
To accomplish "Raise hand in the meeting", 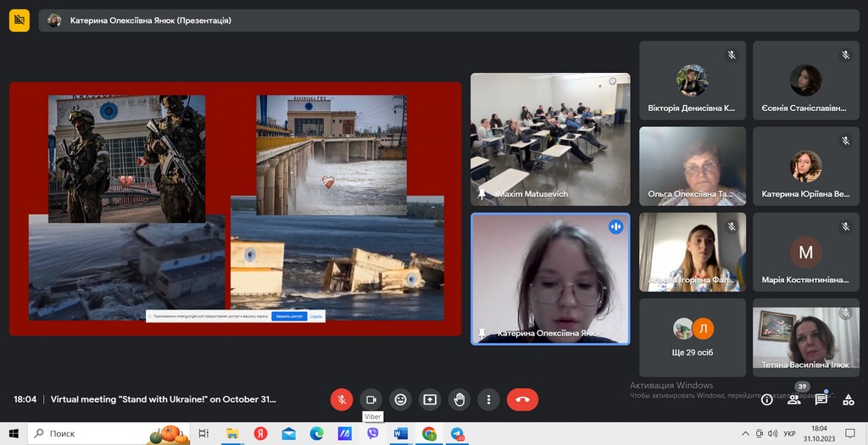I will tap(459, 399).
